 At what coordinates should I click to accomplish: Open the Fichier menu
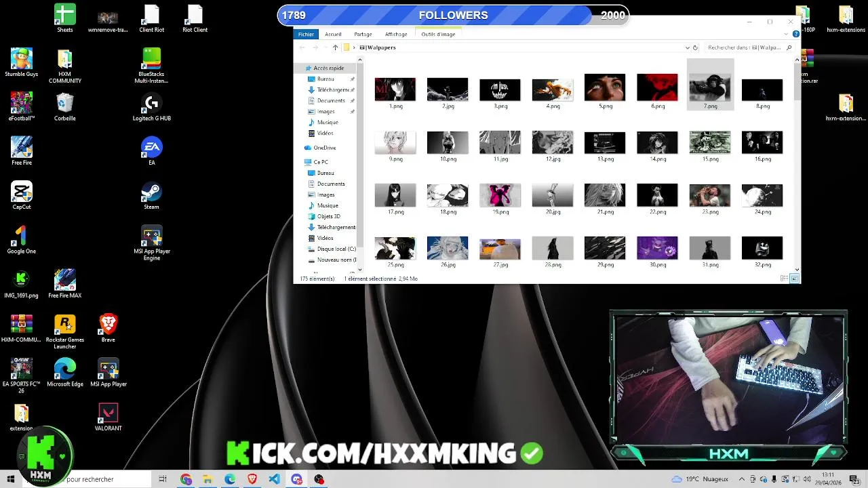tap(306, 34)
